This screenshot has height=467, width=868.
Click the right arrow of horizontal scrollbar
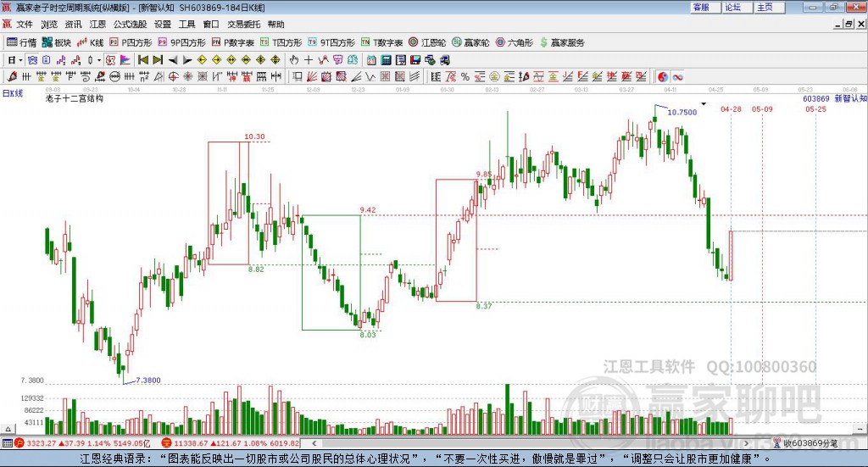pos(746,443)
